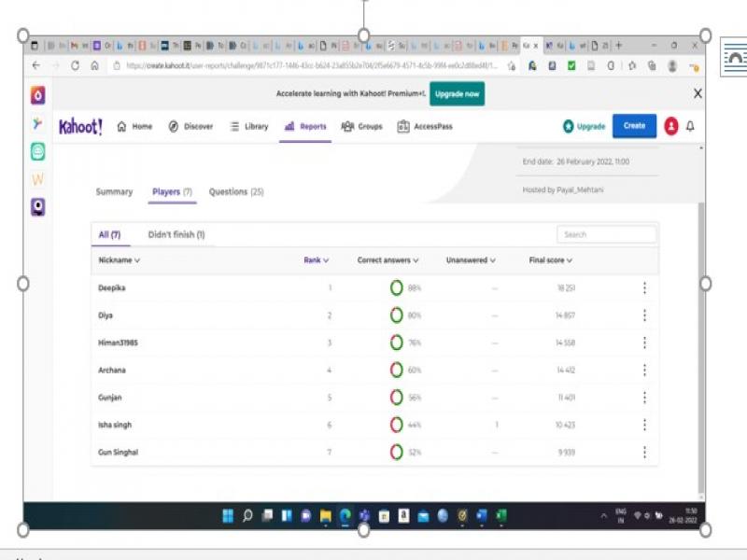Click the Kahoot! logo
Image resolution: width=747 pixels, height=560 pixels.
(80, 127)
